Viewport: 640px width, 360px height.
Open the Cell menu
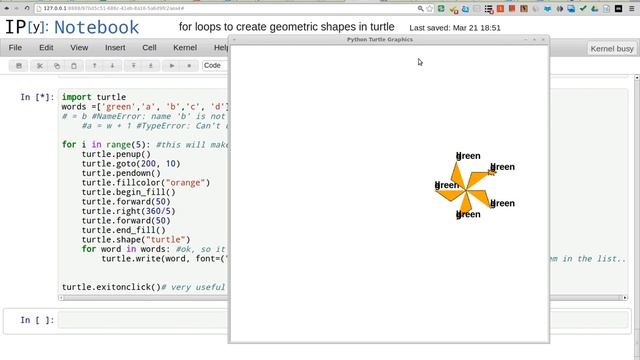pyautogui.click(x=149, y=48)
